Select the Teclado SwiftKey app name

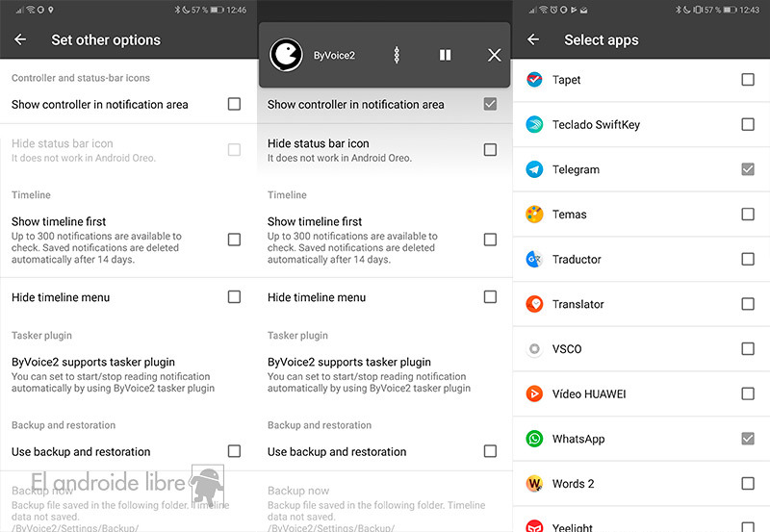tap(596, 125)
